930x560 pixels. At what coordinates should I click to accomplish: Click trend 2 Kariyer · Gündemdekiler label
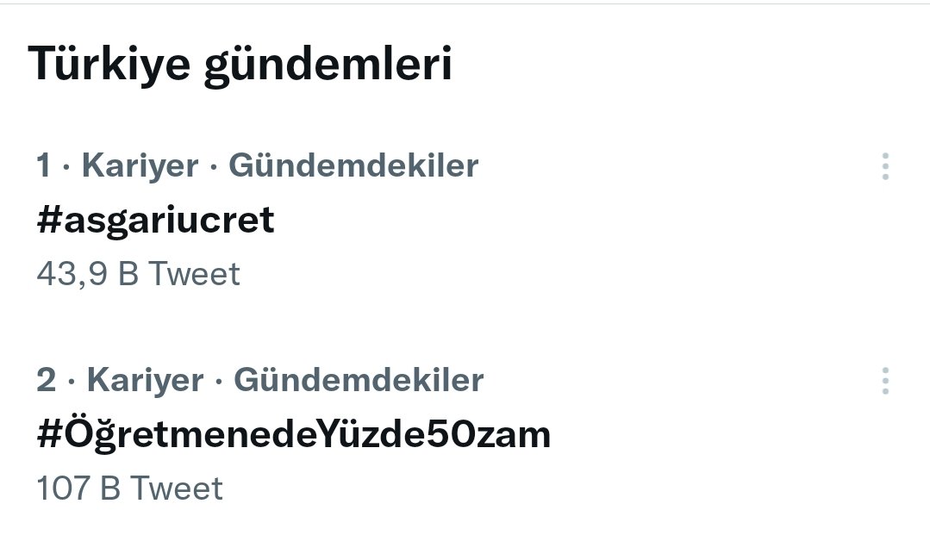pos(259,380)
